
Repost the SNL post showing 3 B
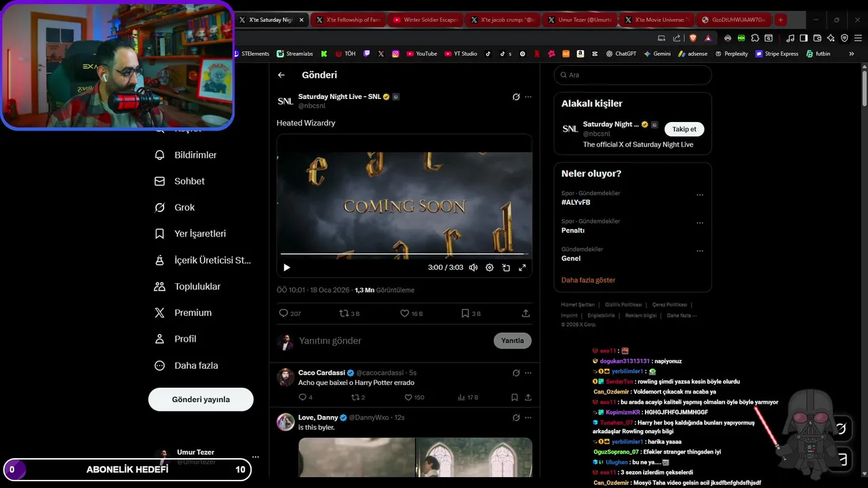coord(349,314)
